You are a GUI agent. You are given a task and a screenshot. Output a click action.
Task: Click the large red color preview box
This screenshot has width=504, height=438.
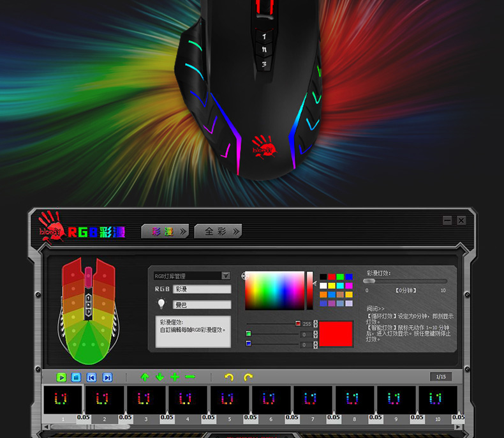point(336,333)
